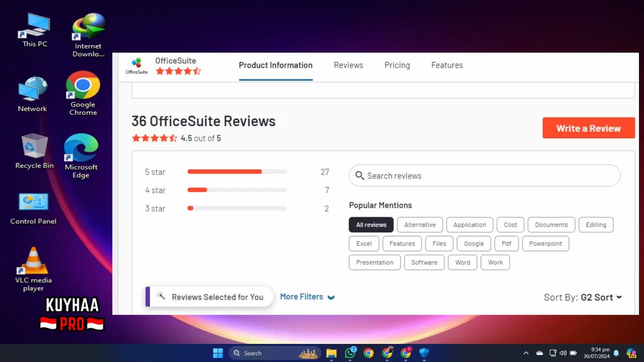This screenshot has height=362, width=644.
Task: Click the OneDrive cloud tray icon
Action: tap(539, 353)
